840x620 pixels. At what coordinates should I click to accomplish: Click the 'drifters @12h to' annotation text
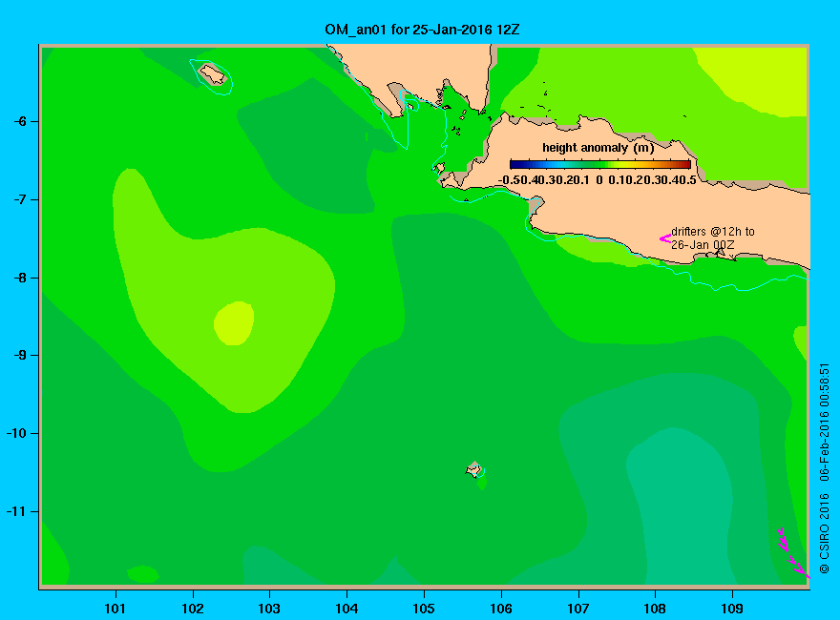pyautogui.click(x=712, y=231)
